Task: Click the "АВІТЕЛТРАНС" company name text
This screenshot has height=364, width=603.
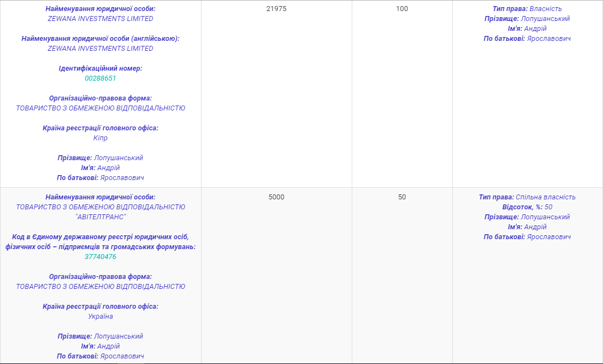Action: tap(100, 217)
